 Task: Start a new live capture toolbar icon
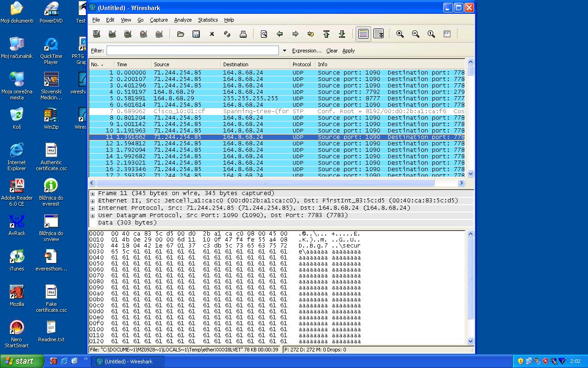pos(128,34)
